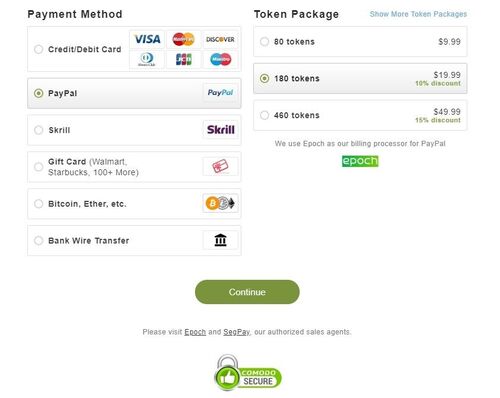Click the Visa card logo
The width and height of the screenshot is (500, 398).
(147, 39)
